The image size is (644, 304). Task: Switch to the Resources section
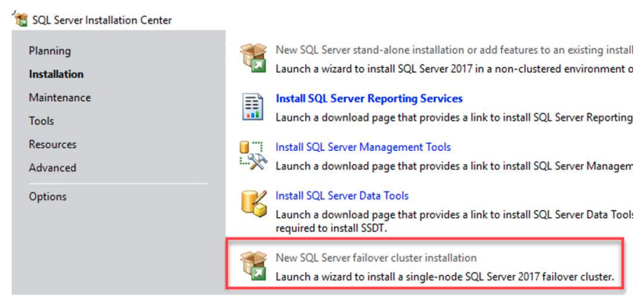tap(52, 145)
